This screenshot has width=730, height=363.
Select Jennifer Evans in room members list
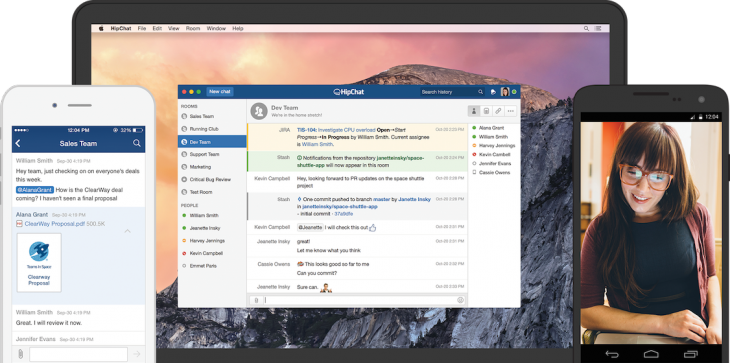494,163
